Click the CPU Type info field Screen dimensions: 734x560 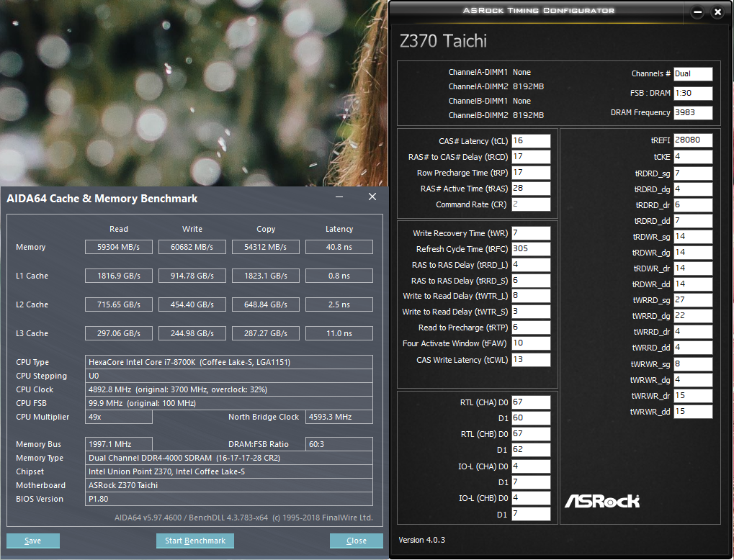coord(229,362)
